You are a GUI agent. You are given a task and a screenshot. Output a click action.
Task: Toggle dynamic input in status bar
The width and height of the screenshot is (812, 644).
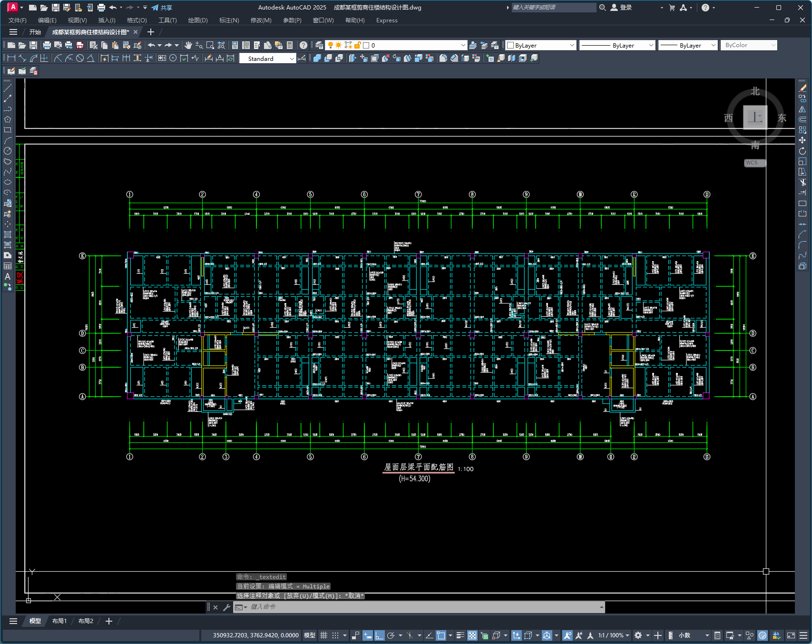(368, 635)
